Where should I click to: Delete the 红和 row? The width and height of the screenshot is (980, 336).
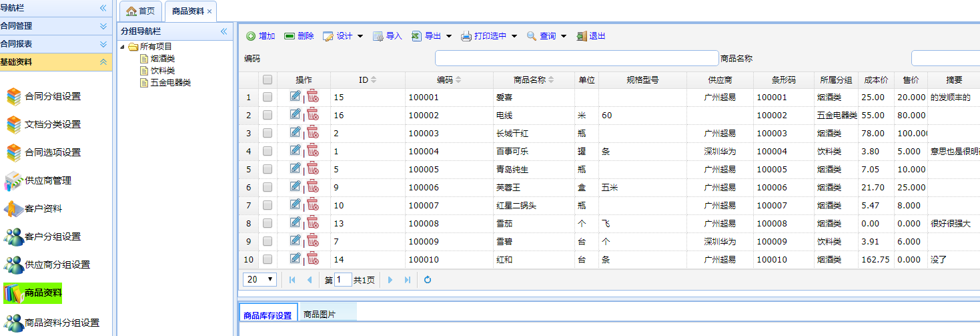(x=313, y=259)
